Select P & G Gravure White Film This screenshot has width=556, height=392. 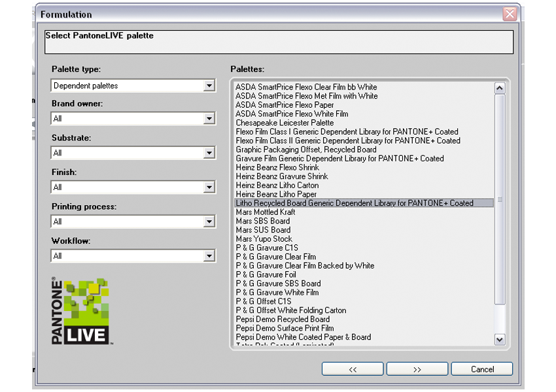click(277, 293)
